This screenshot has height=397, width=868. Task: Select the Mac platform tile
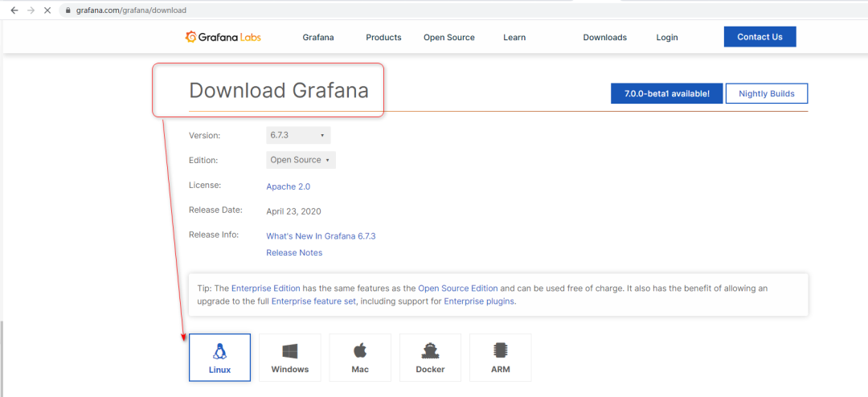pyautogui.click(x=360, y=357)
